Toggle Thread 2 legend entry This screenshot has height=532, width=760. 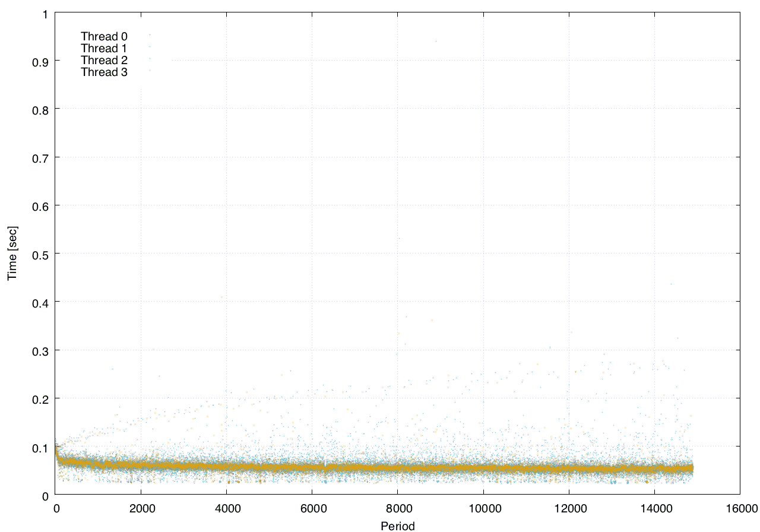point(104,60)
